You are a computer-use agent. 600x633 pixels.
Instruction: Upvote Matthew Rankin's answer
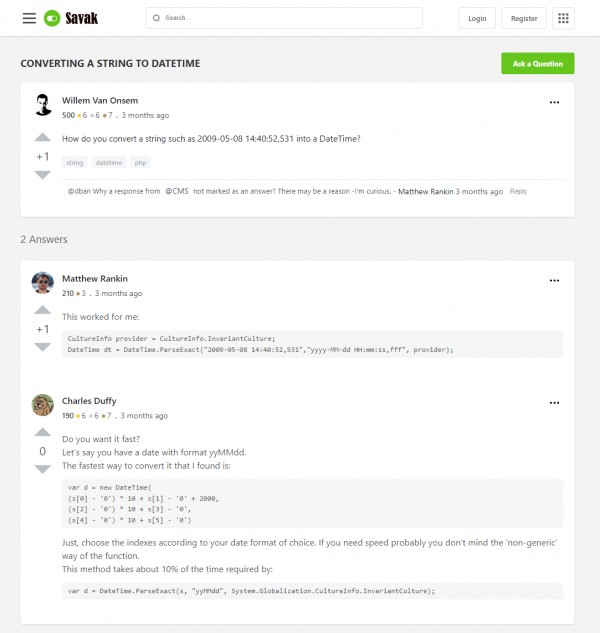42,310
